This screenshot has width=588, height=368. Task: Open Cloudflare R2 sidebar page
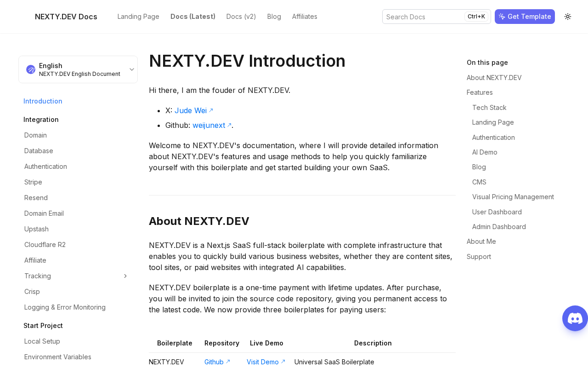pos(45,245)
